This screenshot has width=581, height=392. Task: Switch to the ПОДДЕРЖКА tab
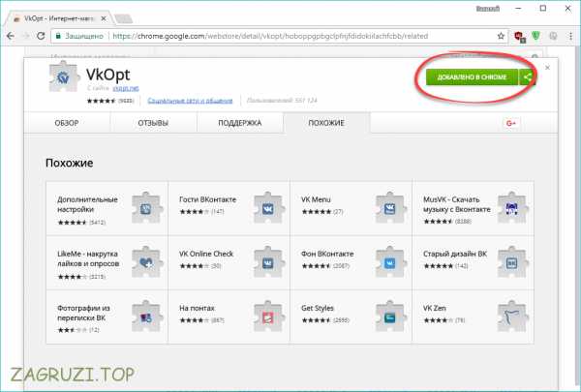click(240, 123)
